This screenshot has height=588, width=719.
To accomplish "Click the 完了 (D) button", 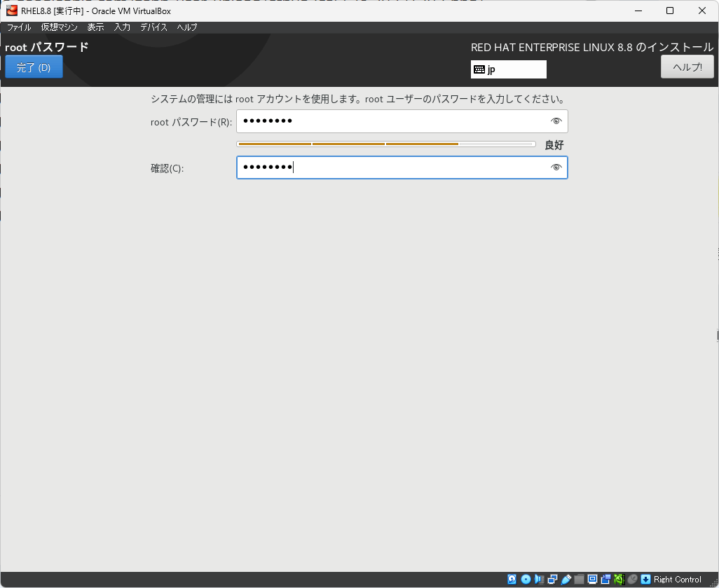I will tap(34, 67).
